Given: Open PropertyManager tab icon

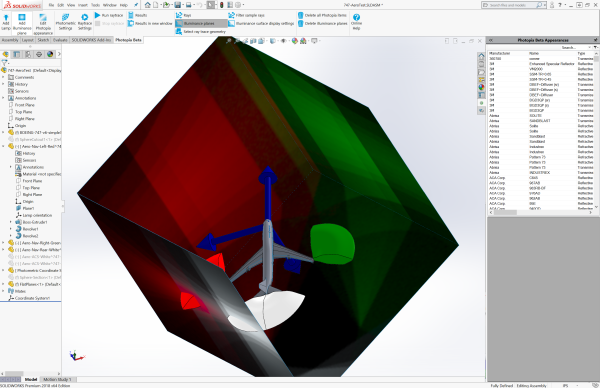Looking at the screenshot, I should point(16,54).
